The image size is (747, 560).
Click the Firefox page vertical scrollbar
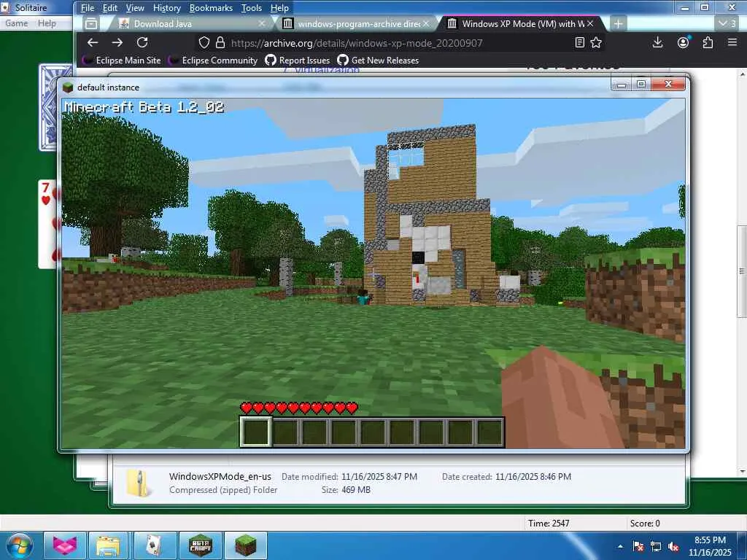742,271
